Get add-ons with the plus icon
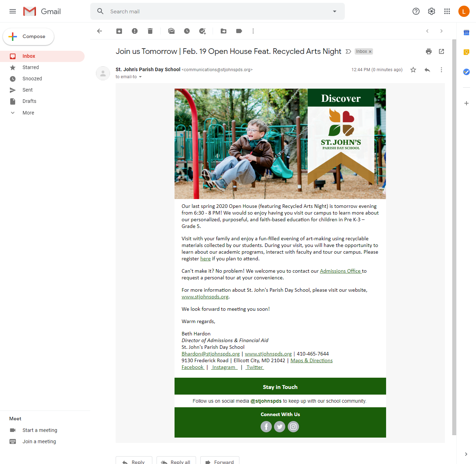476x464 pixels. click(x=466, y=103)
